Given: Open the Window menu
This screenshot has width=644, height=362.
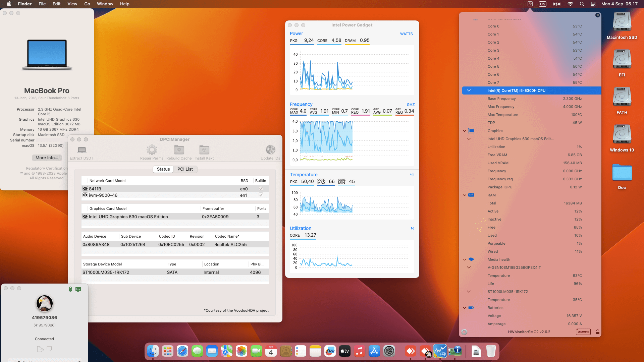Looking at the screenshot, I should [x=105, y=4].
